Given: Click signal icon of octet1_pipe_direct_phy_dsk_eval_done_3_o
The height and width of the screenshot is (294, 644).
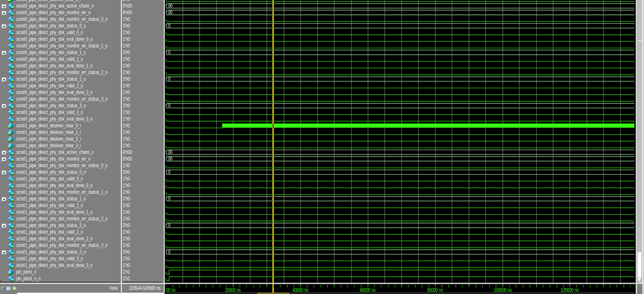Looking at the screenshot, I should pos(11,265).
